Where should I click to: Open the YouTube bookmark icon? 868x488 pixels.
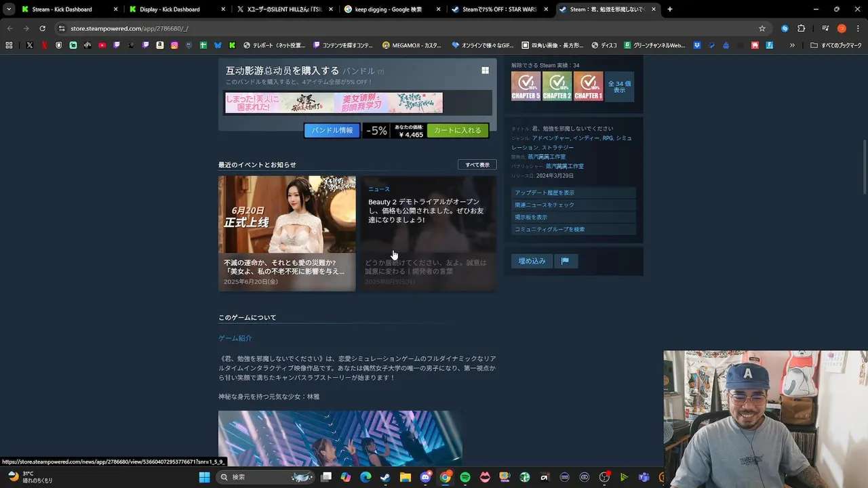click(102, 45)
